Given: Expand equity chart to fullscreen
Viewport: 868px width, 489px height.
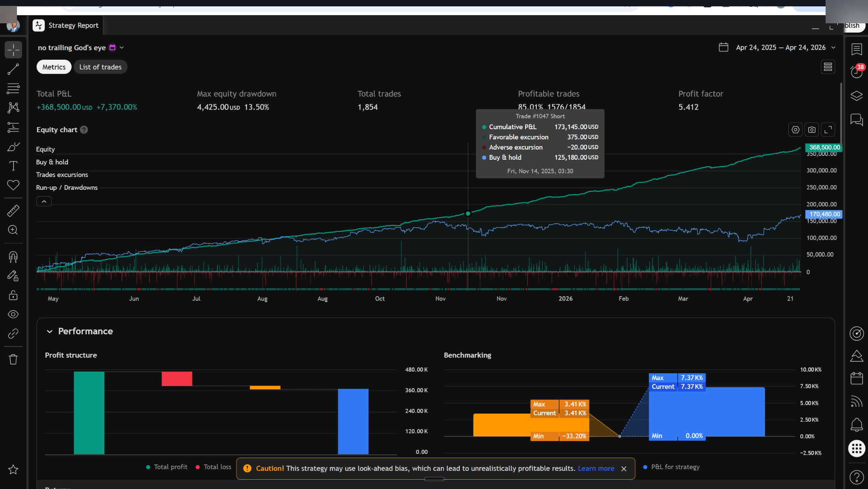Looking at the screenshot, I should coord(828,130).
